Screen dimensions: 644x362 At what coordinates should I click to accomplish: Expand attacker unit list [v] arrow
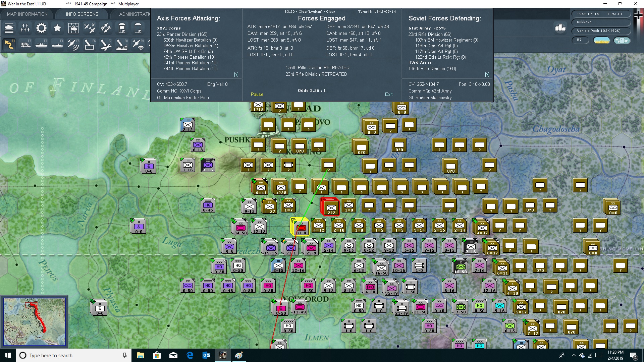tap(236, 74)
